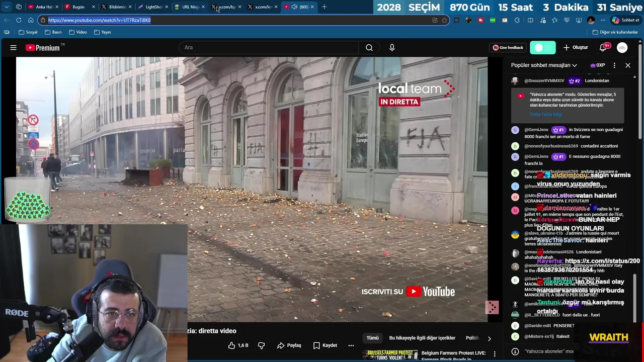Image resolution: width=644 pixels, height=362 pixels.
Task: Save the video via Kaydet
Action: point(325,345)
